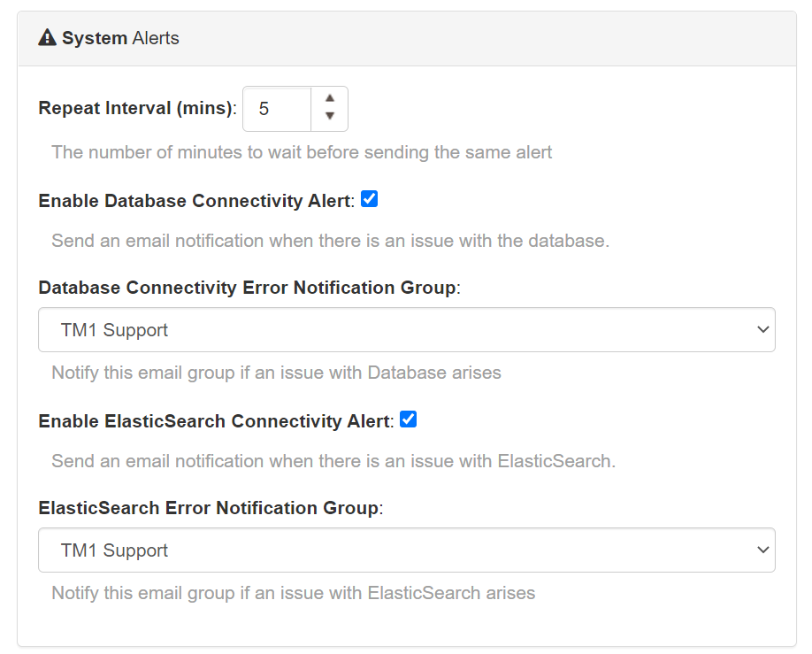Increase Repeat Interval with the up arrow

tap(330, 99)
